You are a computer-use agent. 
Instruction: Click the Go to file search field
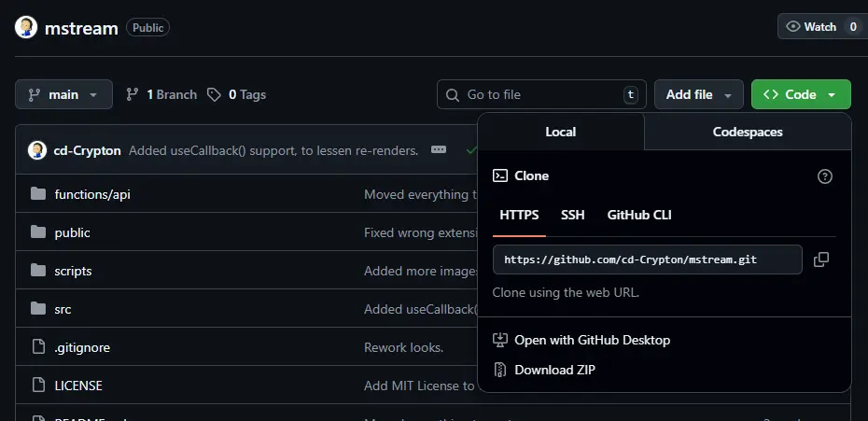coord(541,94)
